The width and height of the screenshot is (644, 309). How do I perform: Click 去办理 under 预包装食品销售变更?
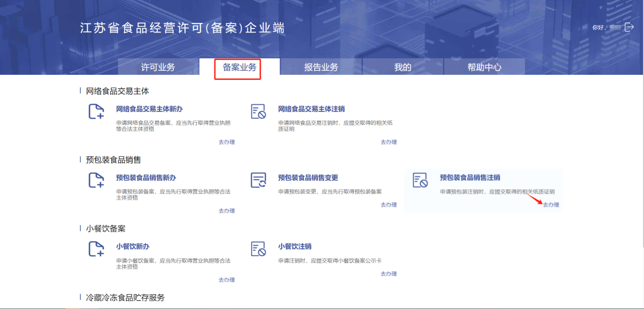coord(388,205)
